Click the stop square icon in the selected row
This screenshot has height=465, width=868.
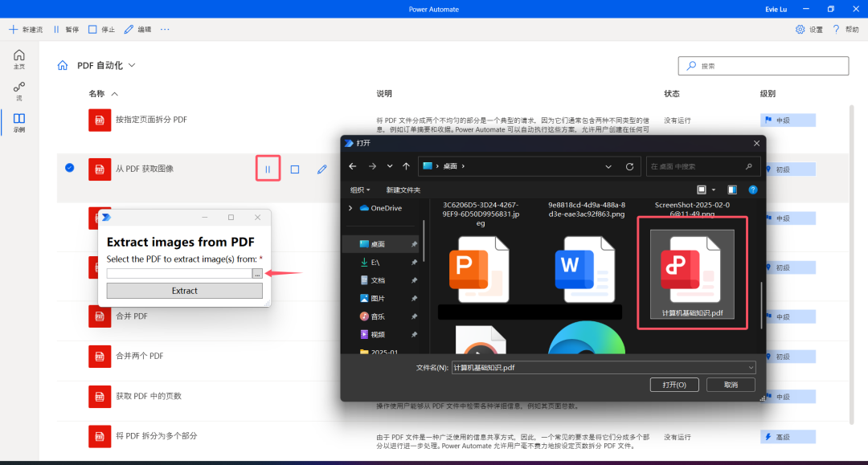click(x=295, y=169)
